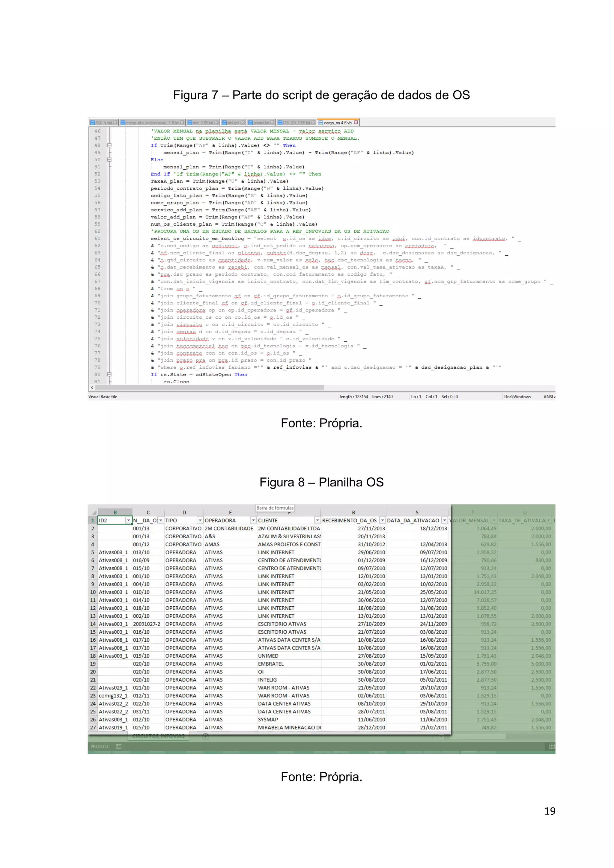Collapse the If block at line 48
The width and height of the screenshot is (614, 868).
109,145
